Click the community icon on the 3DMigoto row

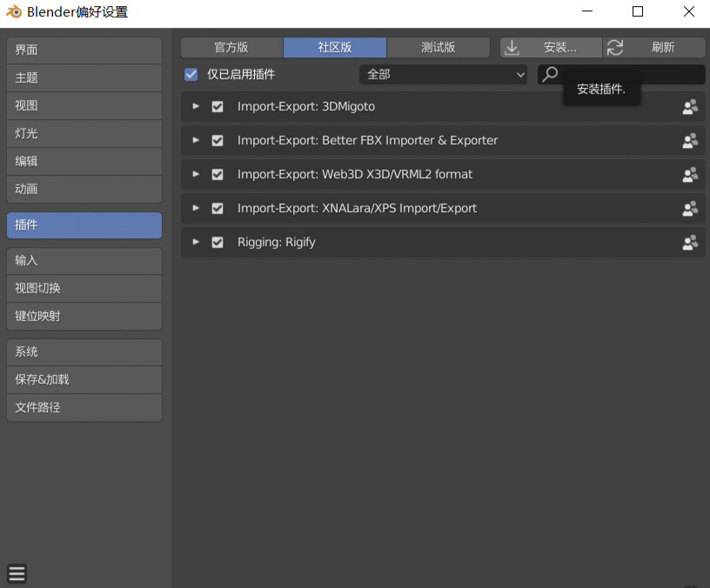coord(690,107)
